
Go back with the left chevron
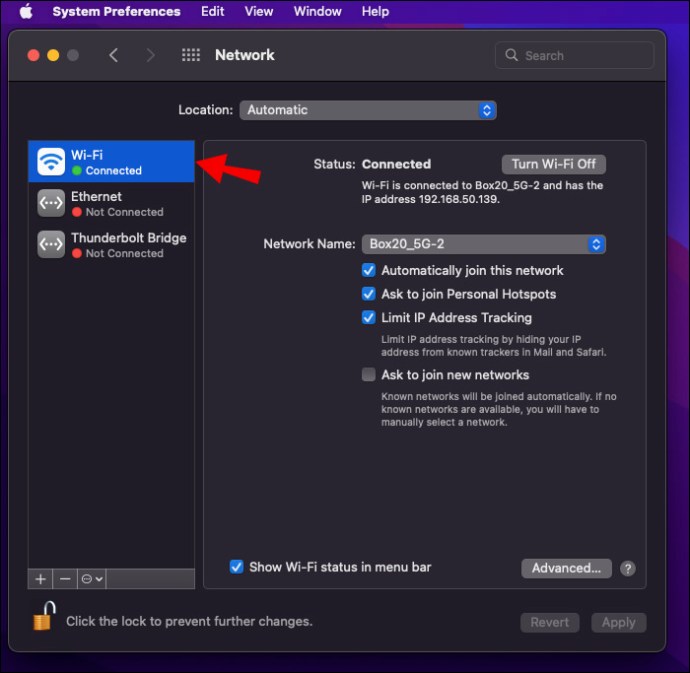(x=114, y=55)
